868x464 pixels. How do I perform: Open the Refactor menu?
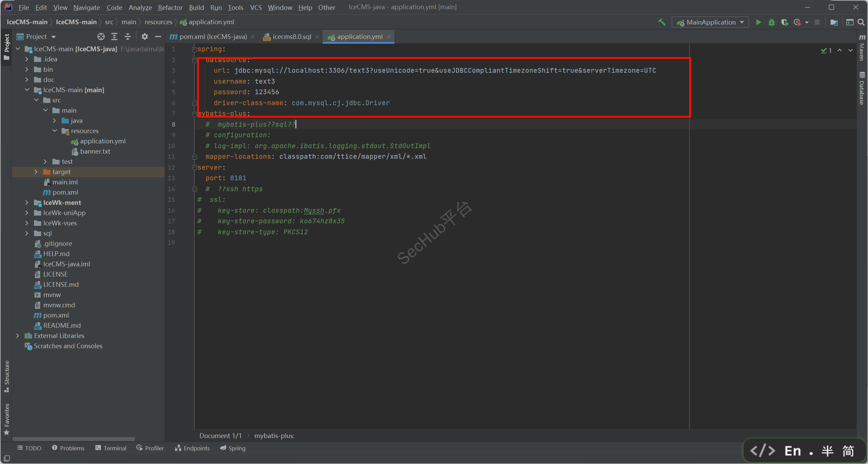tap(170, 7)
